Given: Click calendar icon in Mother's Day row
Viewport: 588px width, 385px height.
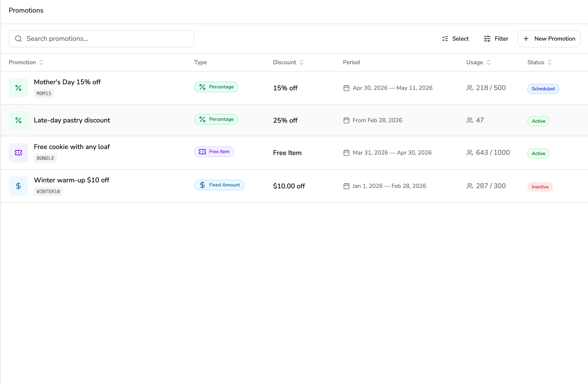Looking at the screenshot, I should point(346,88).
